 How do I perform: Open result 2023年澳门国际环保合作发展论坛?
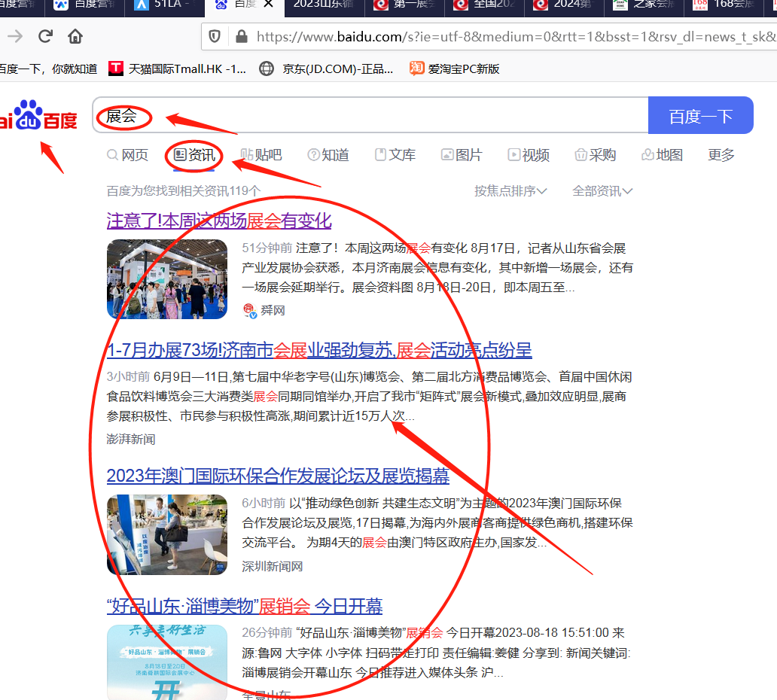278,476
